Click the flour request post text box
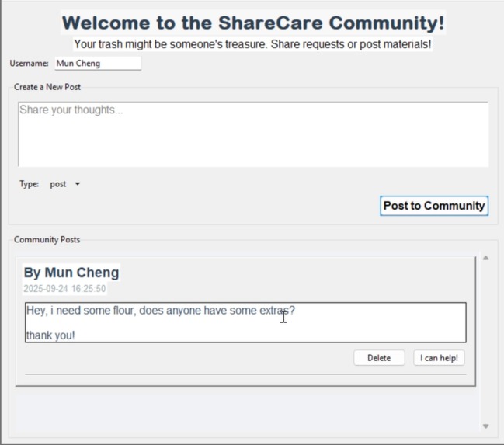The width and height of the screenshot is (504, 445). point(245,322)
